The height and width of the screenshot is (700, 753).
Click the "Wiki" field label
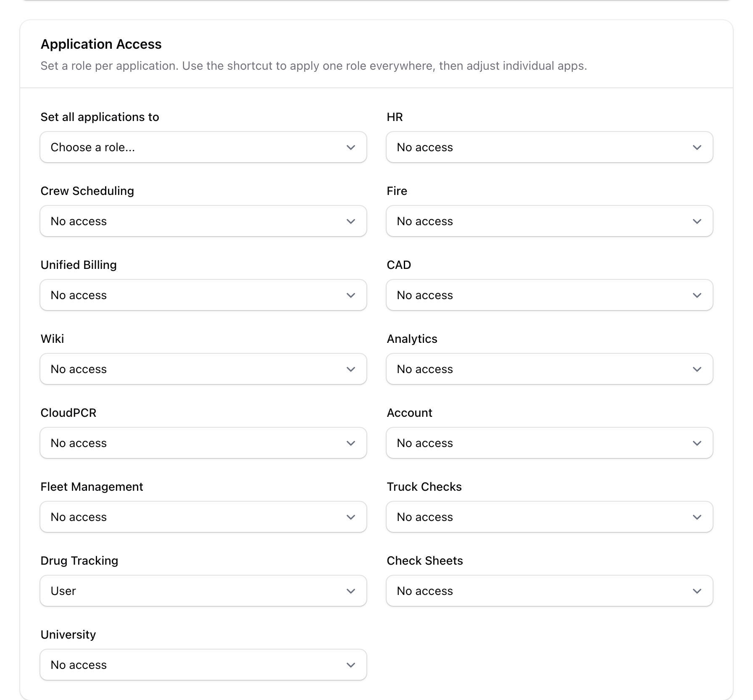click(52, 339)
